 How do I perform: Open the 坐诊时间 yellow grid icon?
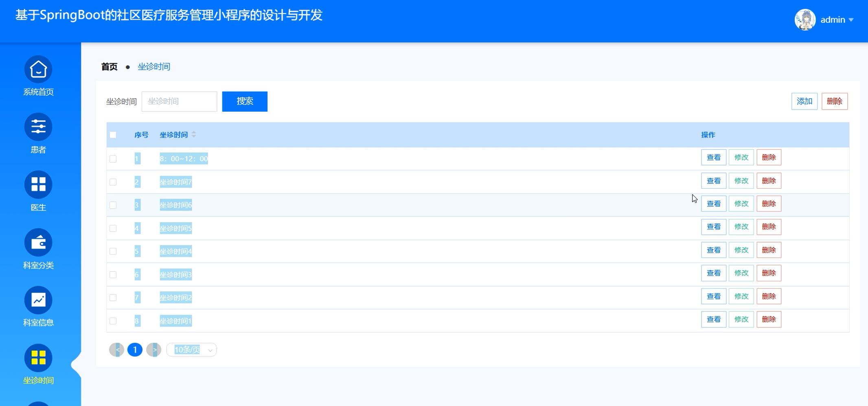pos(38,358)
